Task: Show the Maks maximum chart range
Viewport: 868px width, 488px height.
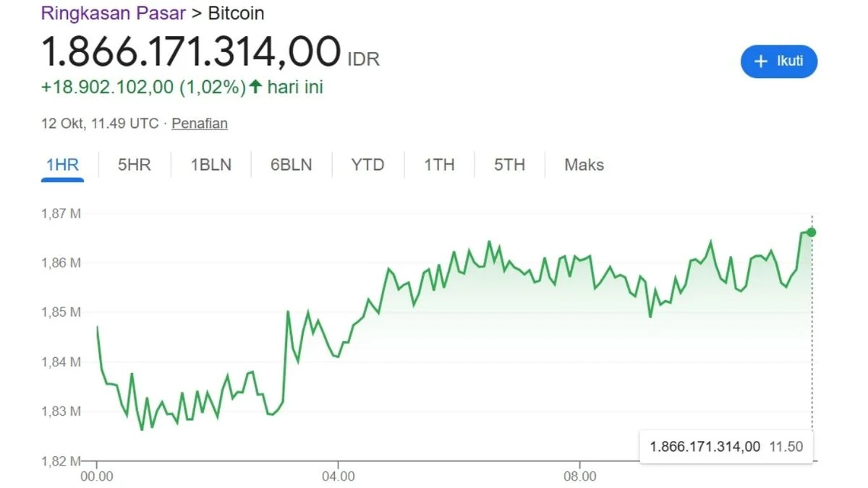Action: click(582, 165)
